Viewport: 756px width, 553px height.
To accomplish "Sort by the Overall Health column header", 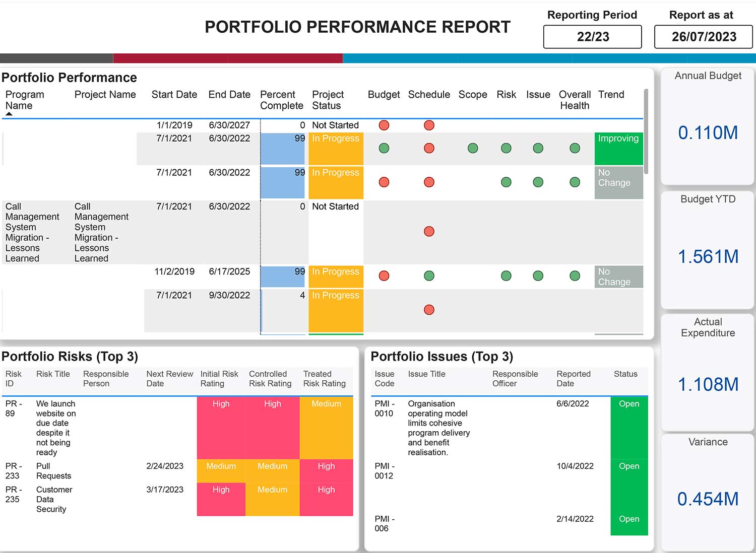I will point(575,100).
